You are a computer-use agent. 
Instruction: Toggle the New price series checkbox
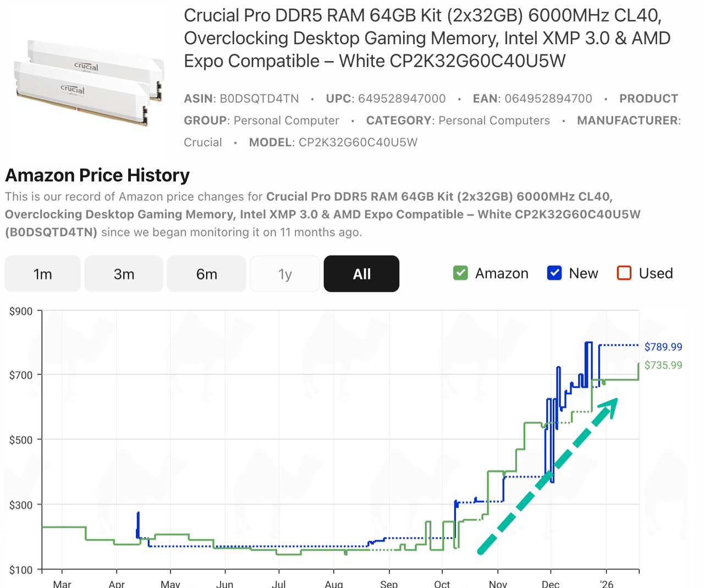(554, 273)
